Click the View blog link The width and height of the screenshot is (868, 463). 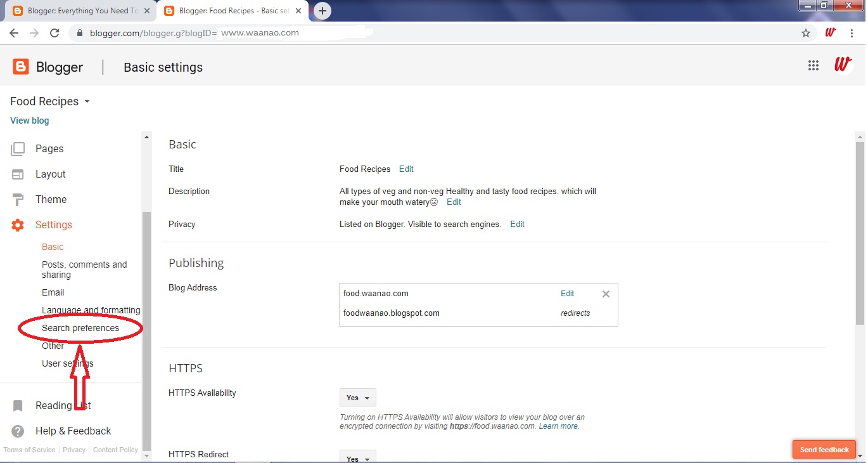pos(30,121)
